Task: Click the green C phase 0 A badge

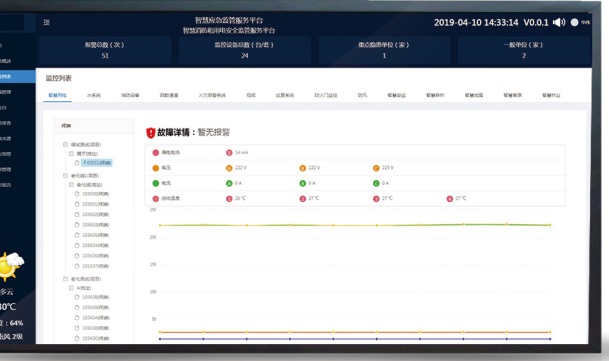Action: 376,183
